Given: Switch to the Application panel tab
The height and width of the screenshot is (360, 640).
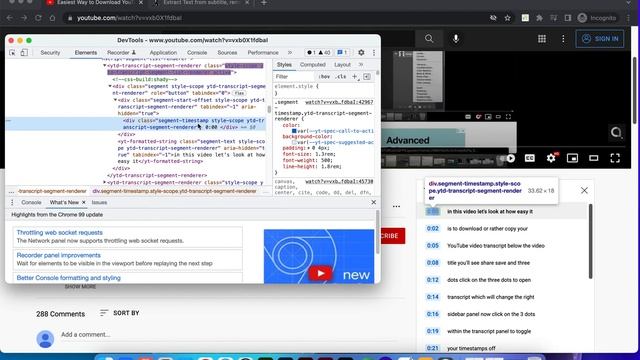Looking at the screenshot, I should 163,53.
